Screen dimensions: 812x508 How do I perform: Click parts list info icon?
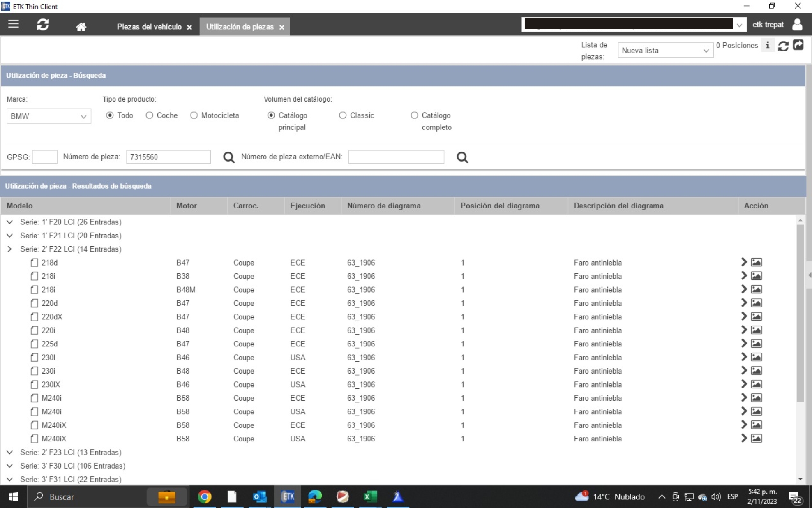pos(767,46)
